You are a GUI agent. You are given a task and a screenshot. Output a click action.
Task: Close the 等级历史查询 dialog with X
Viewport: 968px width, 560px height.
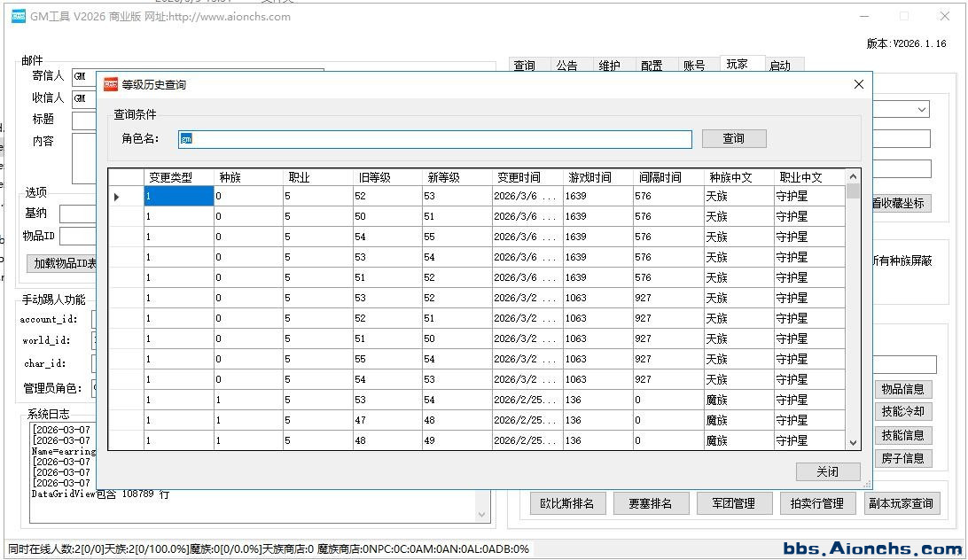tap(858, 84)
